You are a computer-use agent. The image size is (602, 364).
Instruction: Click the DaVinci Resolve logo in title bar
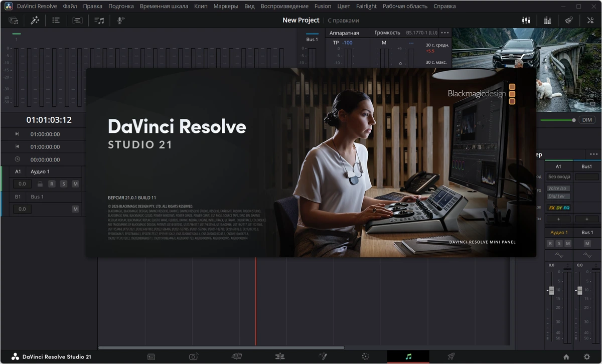[x=9, y=6]
